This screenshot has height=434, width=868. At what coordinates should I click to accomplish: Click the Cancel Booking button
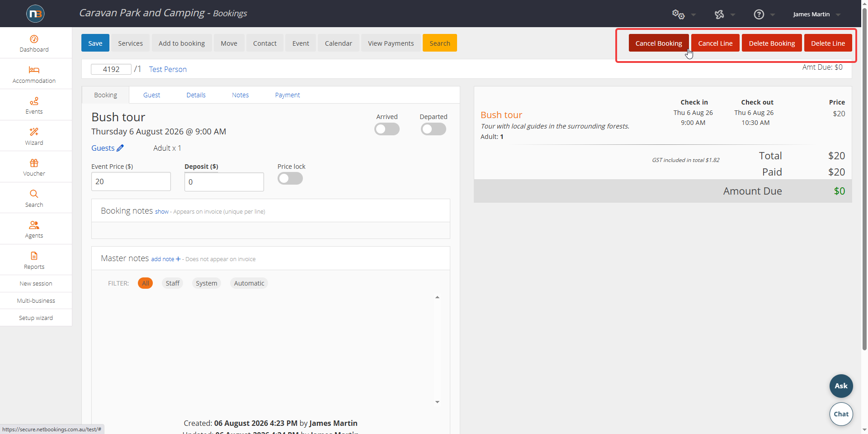click(x=659, y=43)
